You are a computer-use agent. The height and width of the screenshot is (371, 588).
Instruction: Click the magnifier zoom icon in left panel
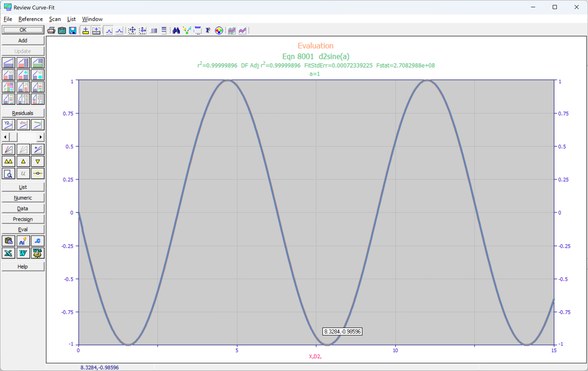(x=8, y=174)
